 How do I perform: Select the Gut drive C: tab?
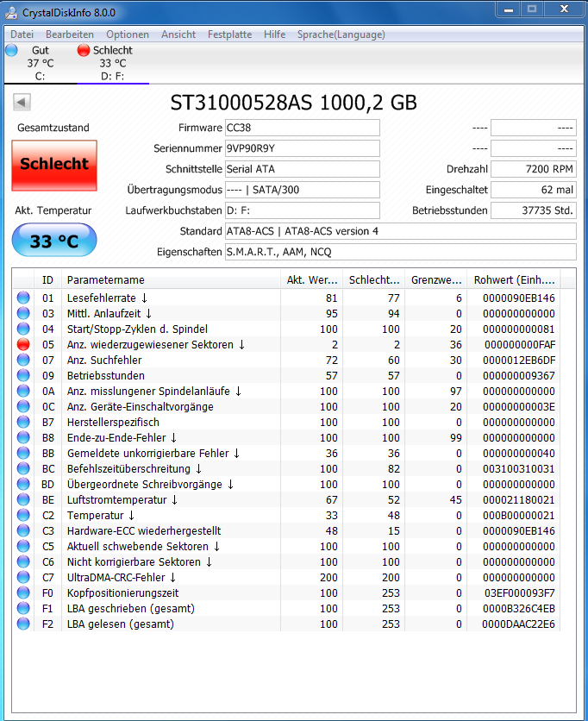coord(40,63)
